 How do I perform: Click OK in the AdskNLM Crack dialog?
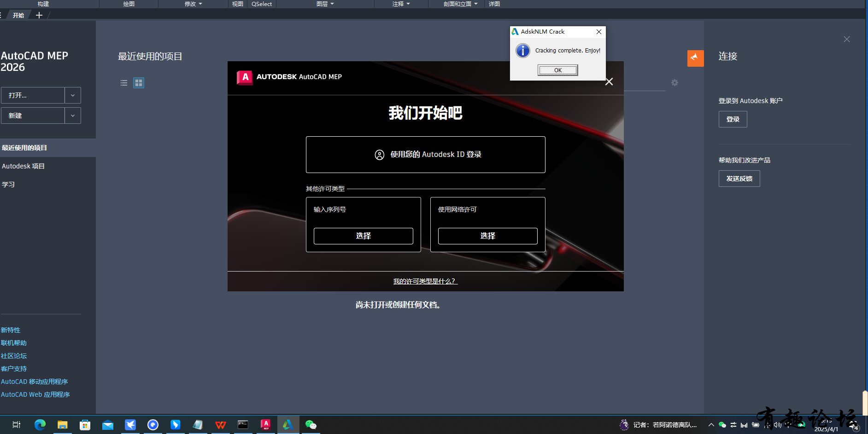click(x=557, y=70)
